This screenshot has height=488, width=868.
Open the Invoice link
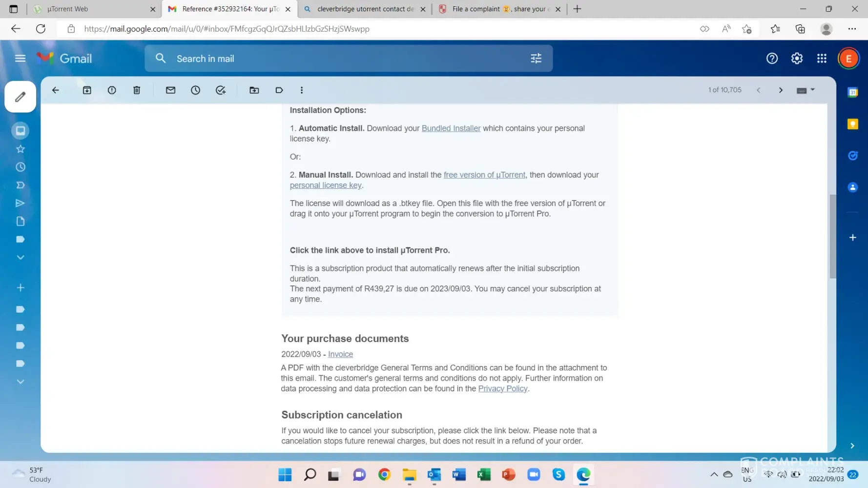click(x=340, y=354)
